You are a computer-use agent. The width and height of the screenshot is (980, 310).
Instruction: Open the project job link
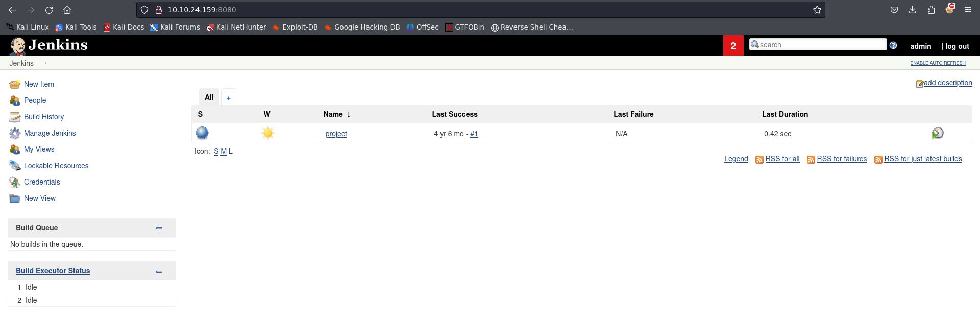click(336, 134)
